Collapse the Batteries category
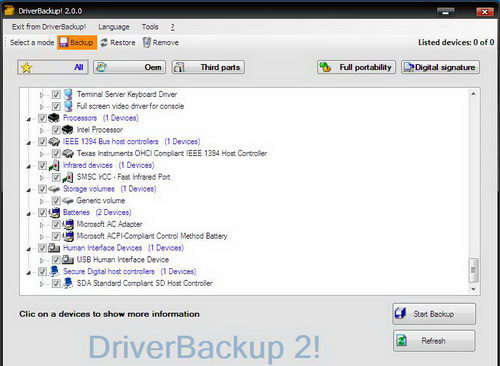Image resolution: width=500 pixels, height=366 pixels. 29,213
